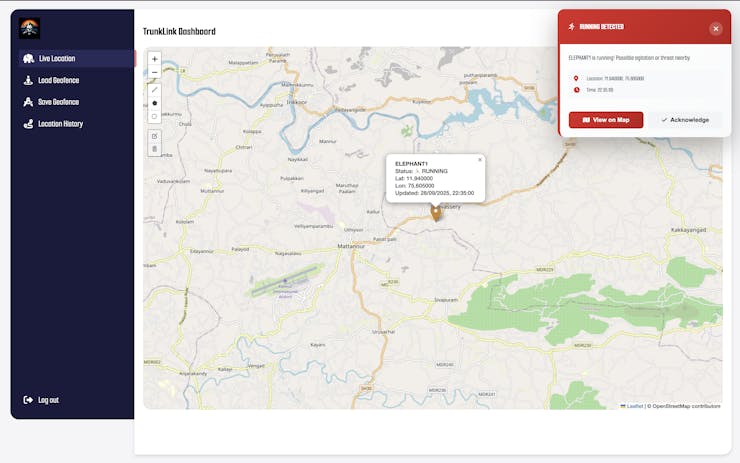Click the Location coordinates line in alert
This screenshot has width=740, height=463.
(x=615, y=78)
